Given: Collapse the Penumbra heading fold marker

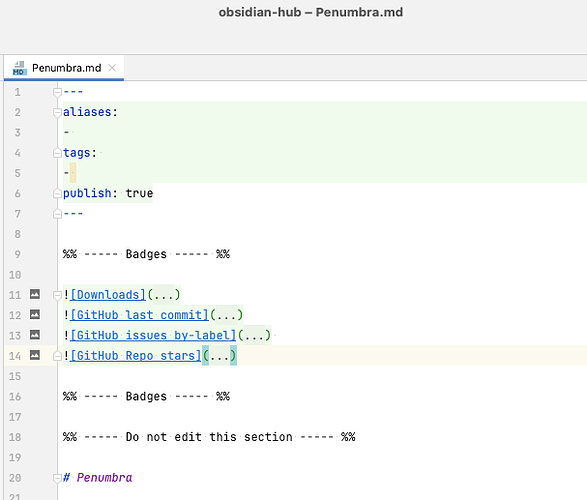Looking at the screenshot, I should 57,478.
